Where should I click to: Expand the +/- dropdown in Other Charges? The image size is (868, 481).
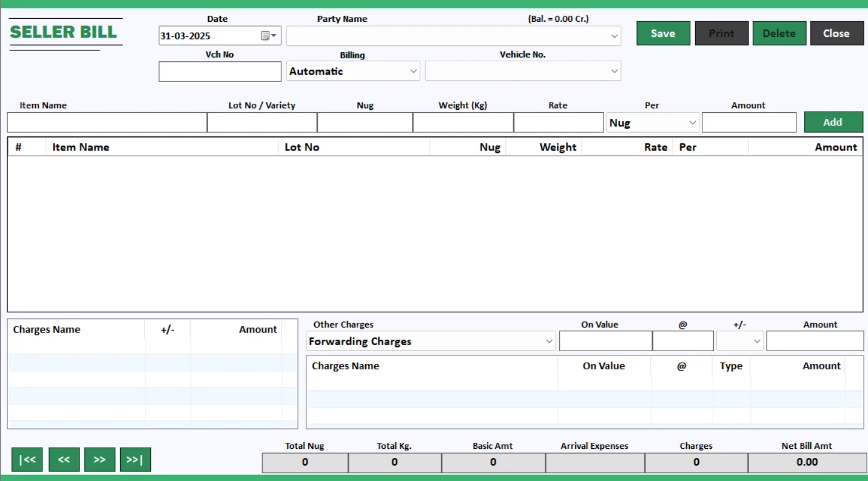pos(739,341)
